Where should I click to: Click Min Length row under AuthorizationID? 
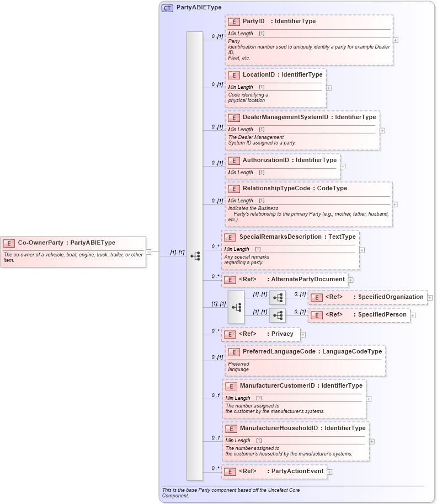pos(283,173)
